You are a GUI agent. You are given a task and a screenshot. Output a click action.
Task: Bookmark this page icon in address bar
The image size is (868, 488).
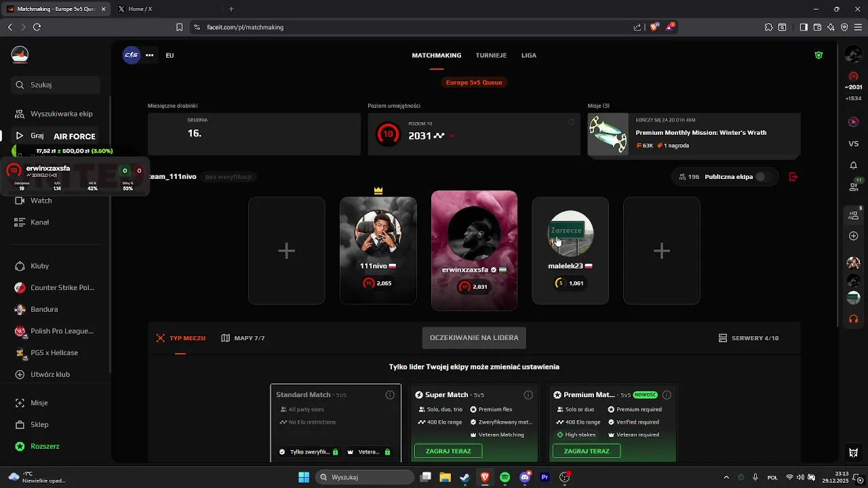coord(179,27)
